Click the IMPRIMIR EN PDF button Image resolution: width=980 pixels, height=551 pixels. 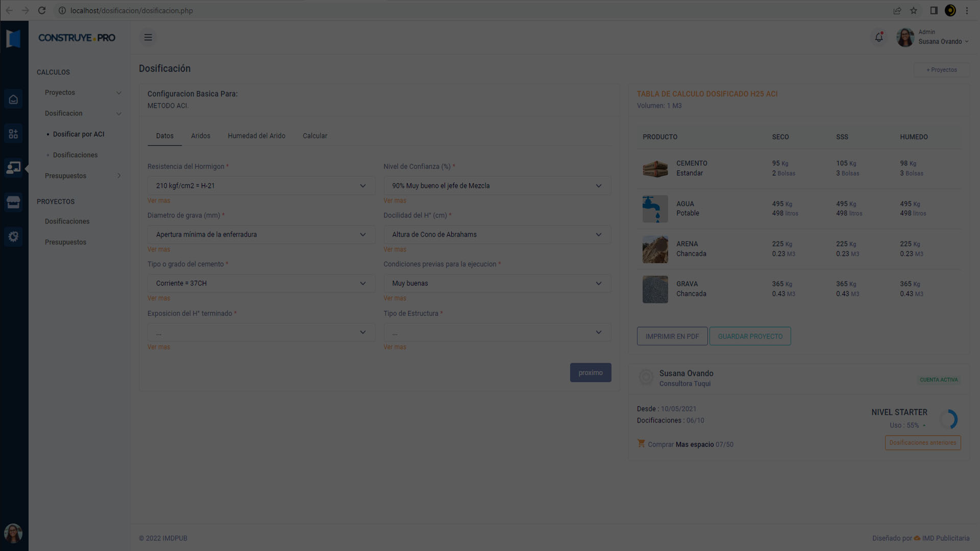coord(672,336)
